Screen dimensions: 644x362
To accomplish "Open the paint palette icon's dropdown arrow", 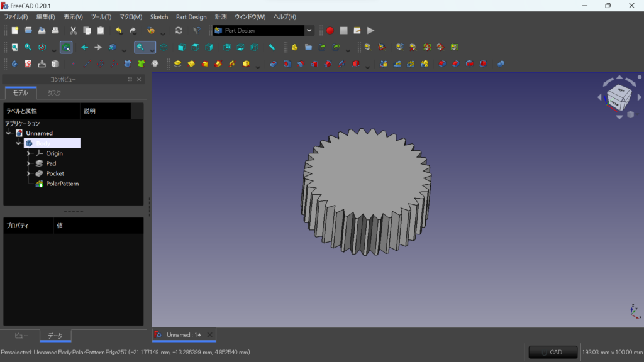I will click(163, 33).
